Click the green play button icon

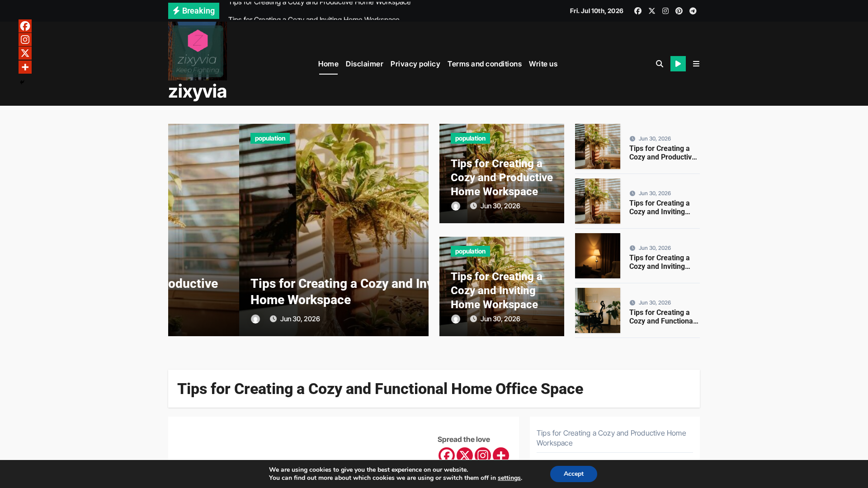tap(678, 64)
